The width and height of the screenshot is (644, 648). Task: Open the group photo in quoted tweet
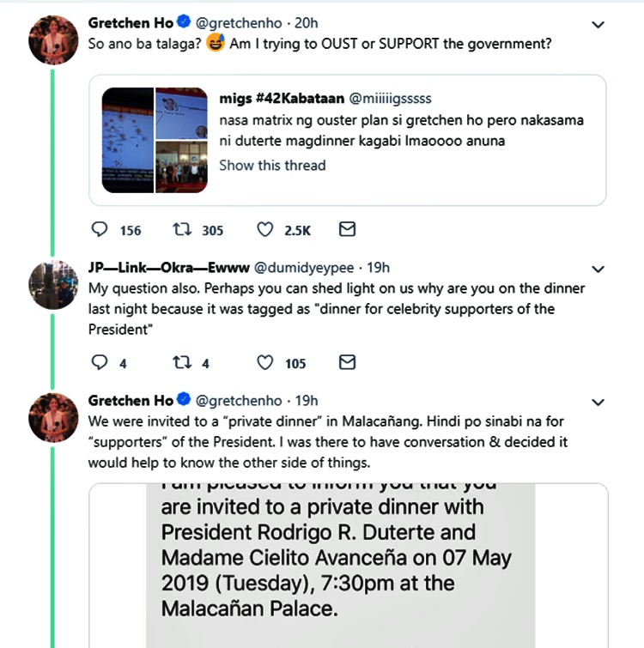point(181,167)
